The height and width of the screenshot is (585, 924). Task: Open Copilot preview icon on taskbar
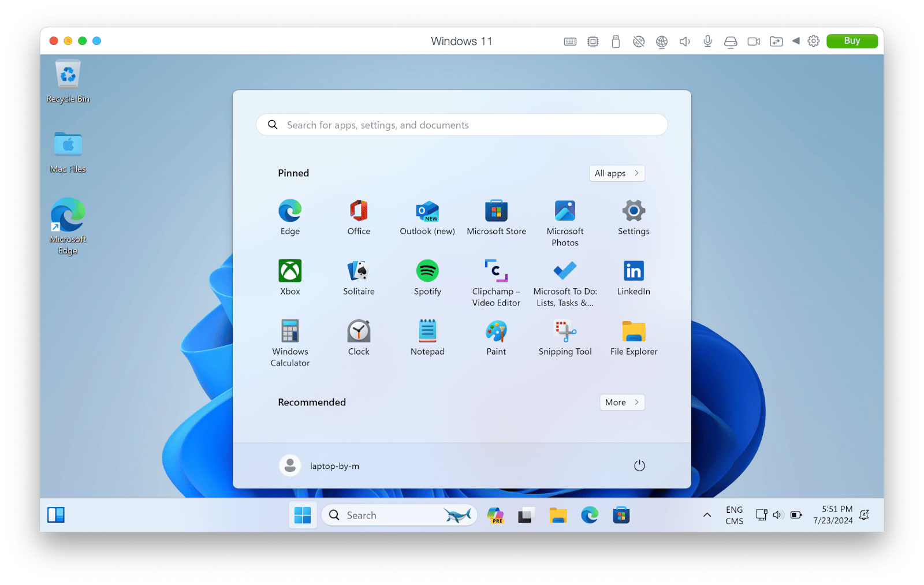495,515
